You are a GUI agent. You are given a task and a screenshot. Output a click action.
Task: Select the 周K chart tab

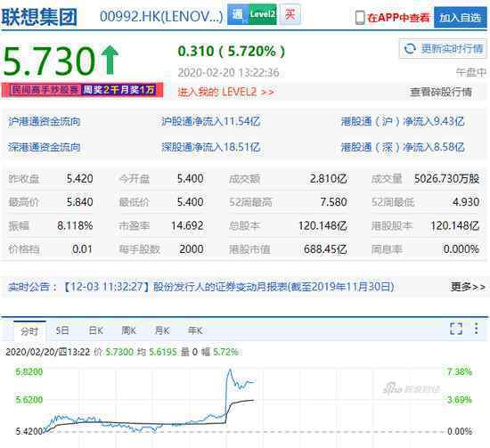click(129, 330)
